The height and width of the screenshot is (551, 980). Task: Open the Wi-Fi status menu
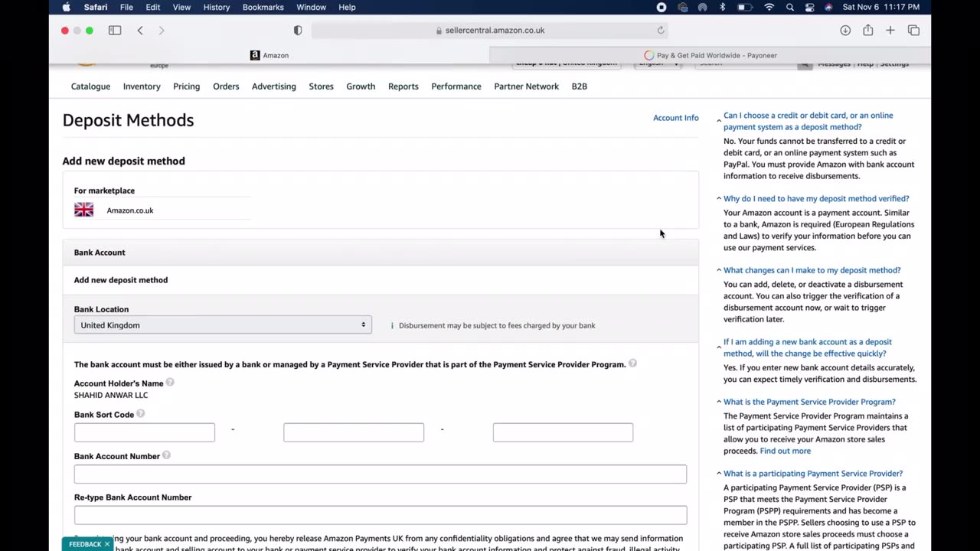769,7
